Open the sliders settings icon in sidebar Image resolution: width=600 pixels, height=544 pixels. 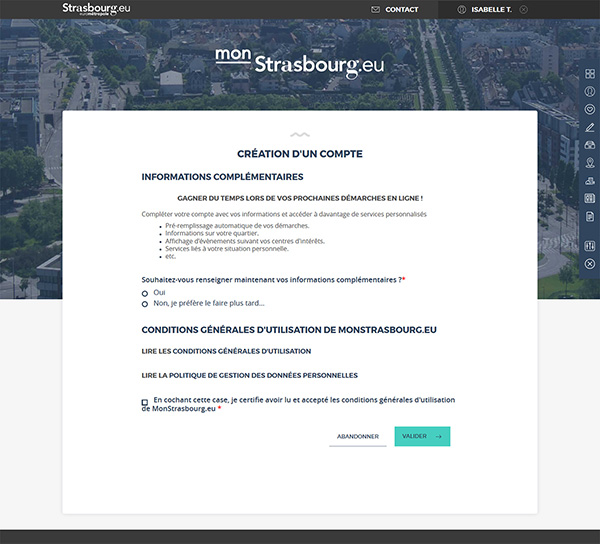590,246
